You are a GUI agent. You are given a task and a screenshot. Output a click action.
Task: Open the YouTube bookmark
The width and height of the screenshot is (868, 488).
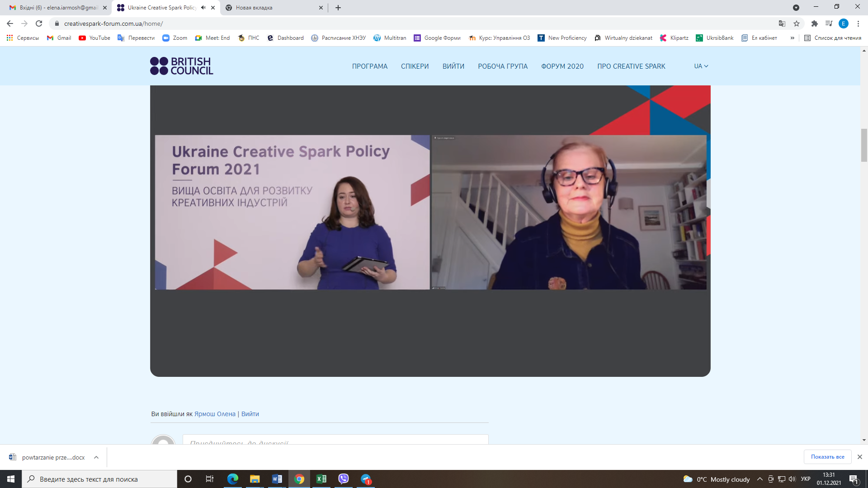point(94,38)
